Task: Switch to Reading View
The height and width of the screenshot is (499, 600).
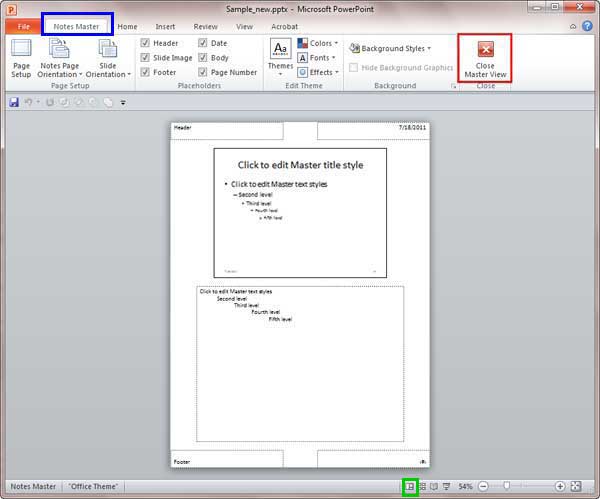Action: coord(434,486)
